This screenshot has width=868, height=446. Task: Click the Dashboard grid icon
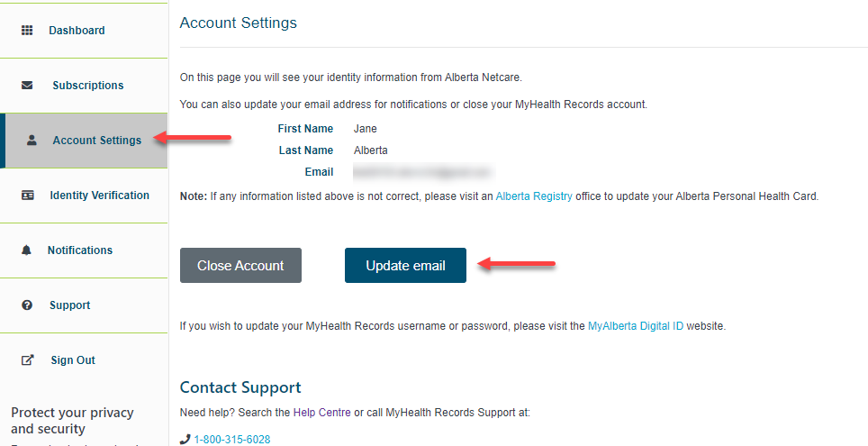[27, 31]
